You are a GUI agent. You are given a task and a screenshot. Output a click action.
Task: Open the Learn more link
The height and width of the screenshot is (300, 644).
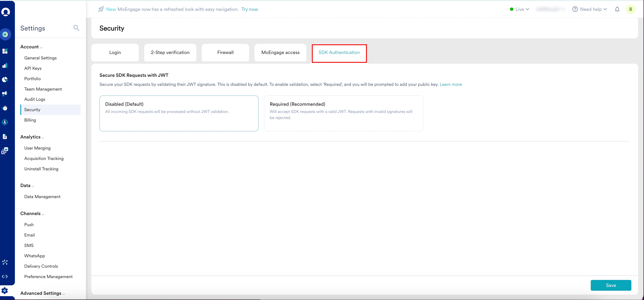coord(450,84)
